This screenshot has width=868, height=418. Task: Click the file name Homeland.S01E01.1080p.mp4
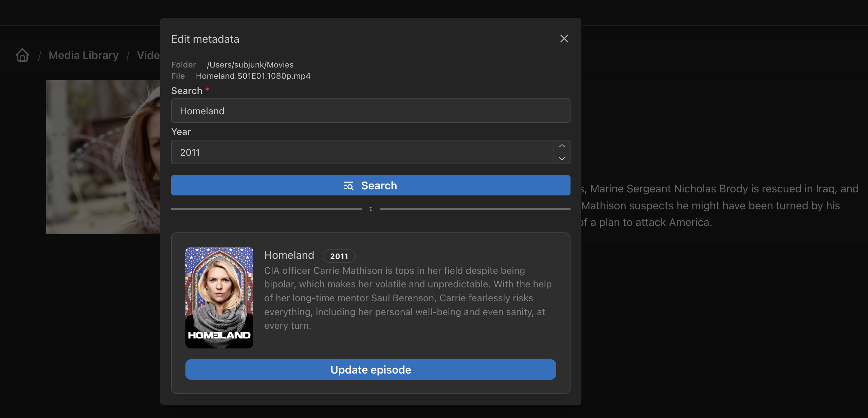253,76
